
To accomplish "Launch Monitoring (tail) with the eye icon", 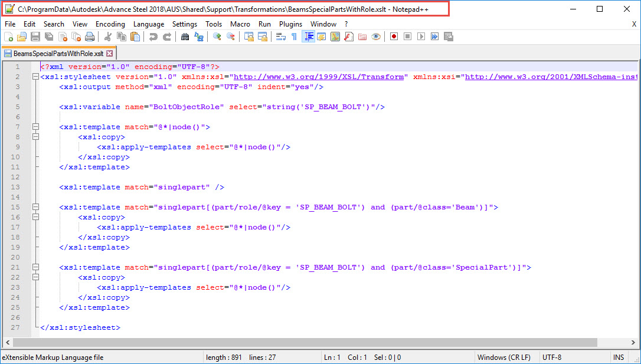I will (x=376, y=36).
